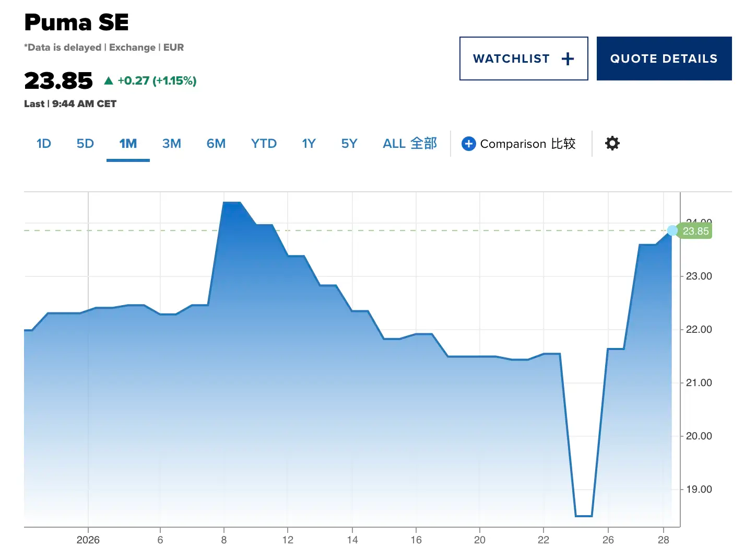This screenshot has height=558, width=756.
Task: Click the Puma SE heading
Action: click(76, 22)
